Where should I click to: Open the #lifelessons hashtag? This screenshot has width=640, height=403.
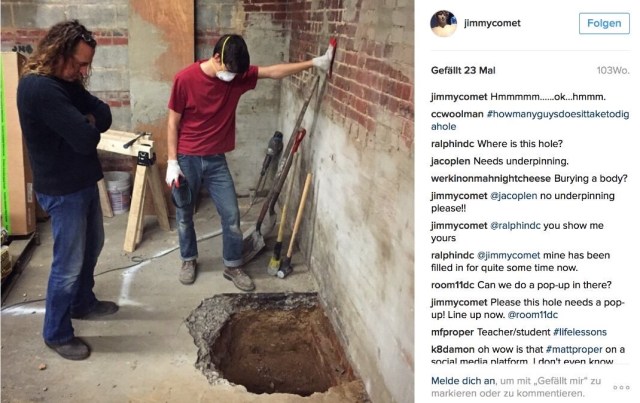[580, 332]
